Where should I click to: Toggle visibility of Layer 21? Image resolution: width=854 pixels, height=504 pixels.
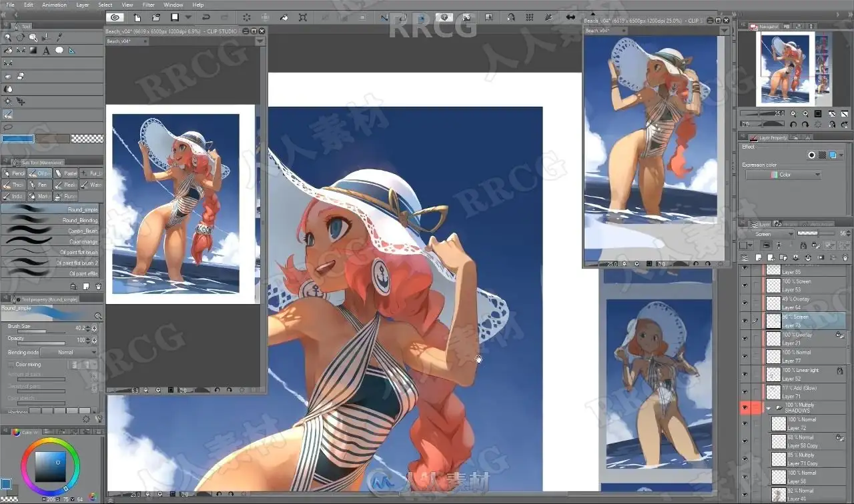pyautogui.click(x=745, y=339)
